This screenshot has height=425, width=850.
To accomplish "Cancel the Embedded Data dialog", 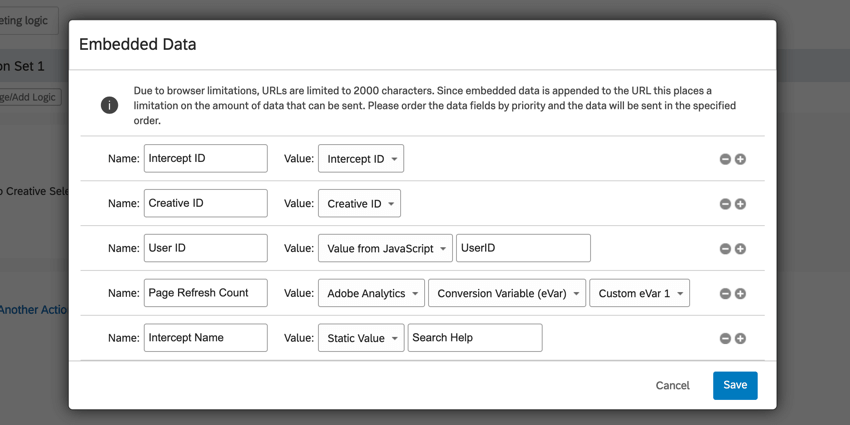I will click(x=672, y=385).
